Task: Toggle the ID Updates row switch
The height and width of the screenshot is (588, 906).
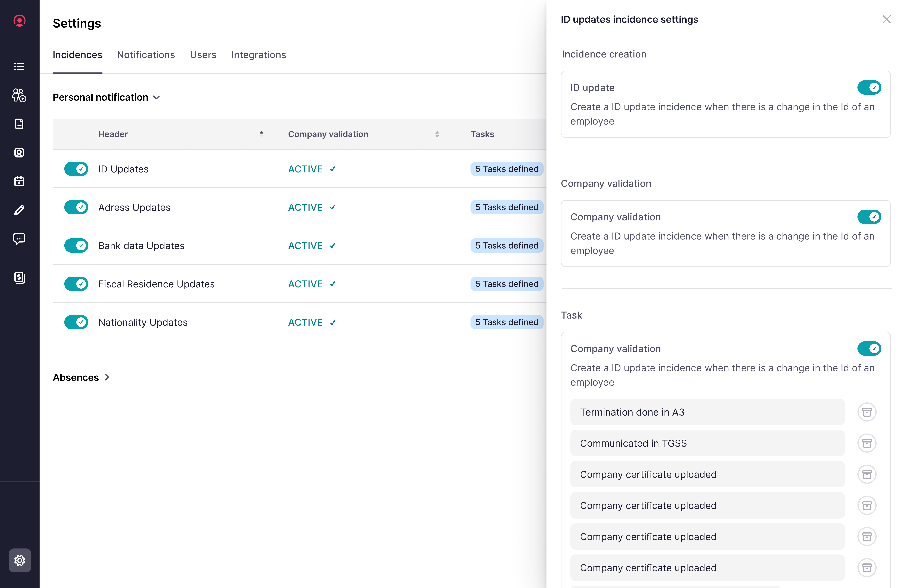Action: point(76,169)
